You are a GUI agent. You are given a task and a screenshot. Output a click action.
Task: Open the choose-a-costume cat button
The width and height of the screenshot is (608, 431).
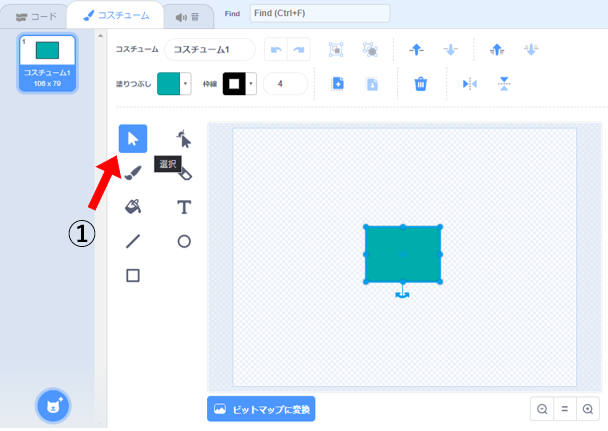(53, 406)
